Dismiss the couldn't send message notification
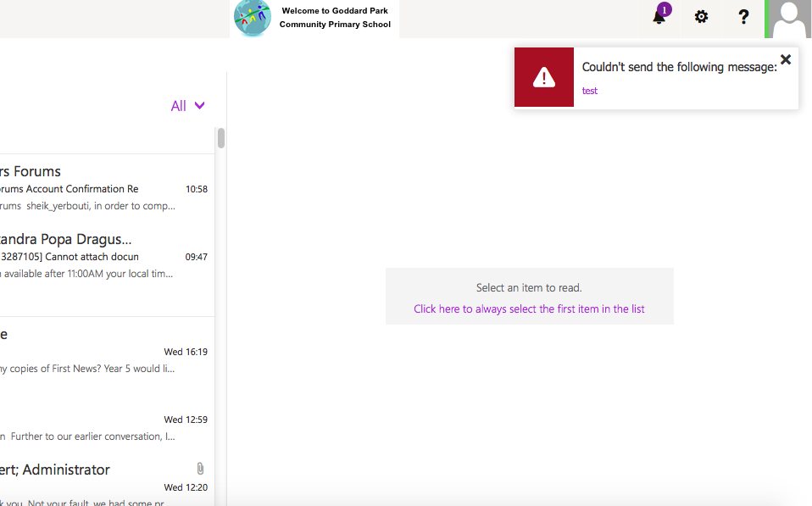This screenshot has height=506, width=812. (786, 59)
